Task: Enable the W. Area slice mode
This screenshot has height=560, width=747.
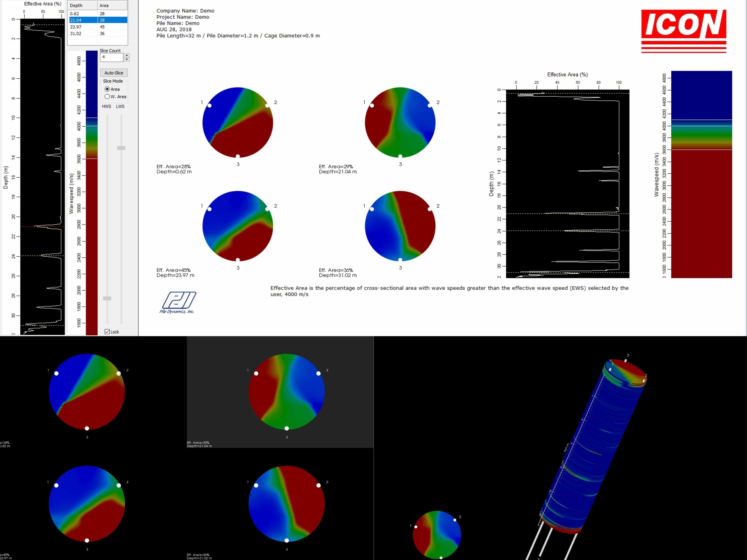Action: coord(107,97)
